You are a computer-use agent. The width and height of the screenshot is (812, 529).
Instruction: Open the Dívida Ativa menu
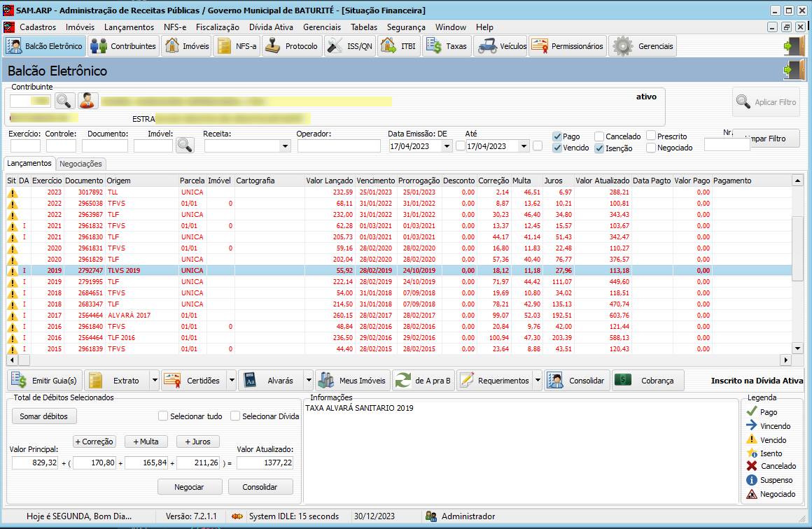tap(271, 27)
